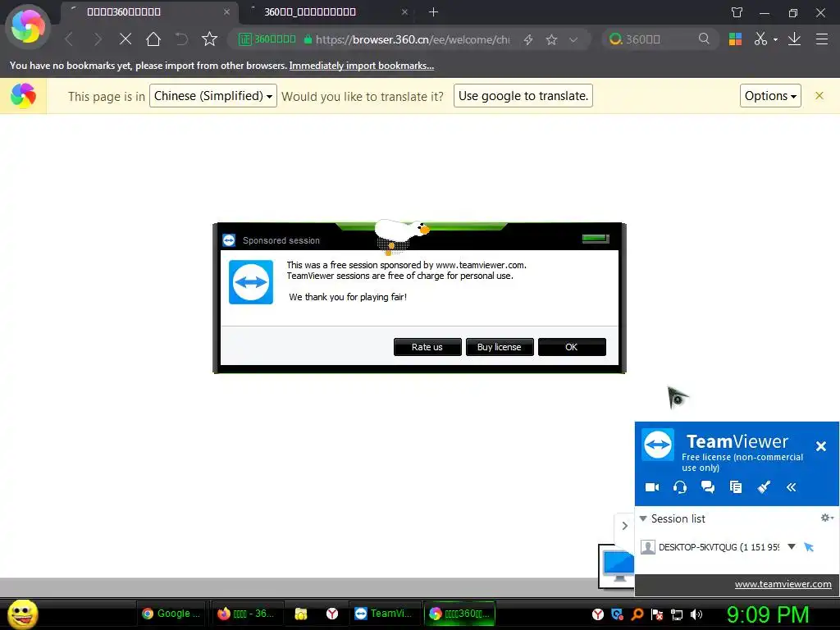
Task: Click the favorites star in the toolbar
Action: (209, 39)
